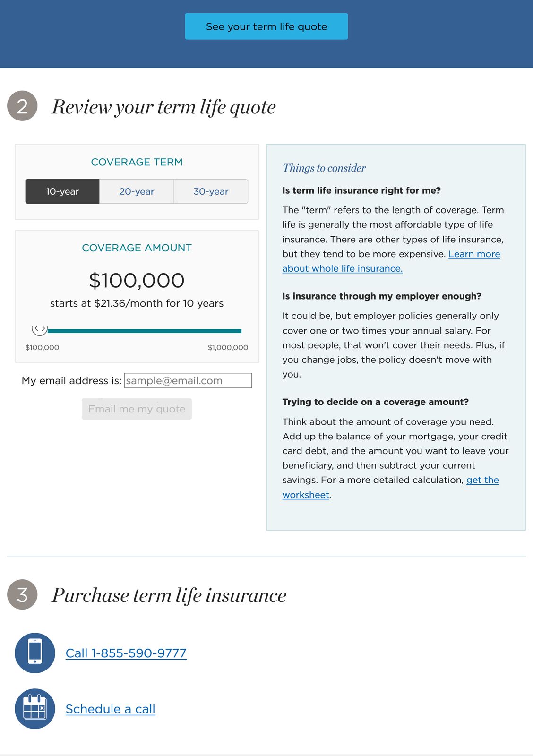The width and height of the screenshot is (533, 756).
Task: Select the 10-year coverage term
Action: 61,191
